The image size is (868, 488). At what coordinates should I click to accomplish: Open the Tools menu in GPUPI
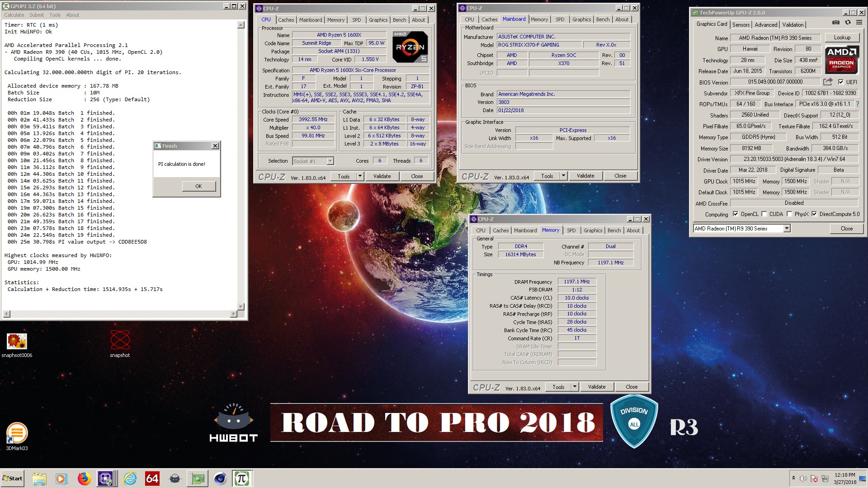click(55, 15)
